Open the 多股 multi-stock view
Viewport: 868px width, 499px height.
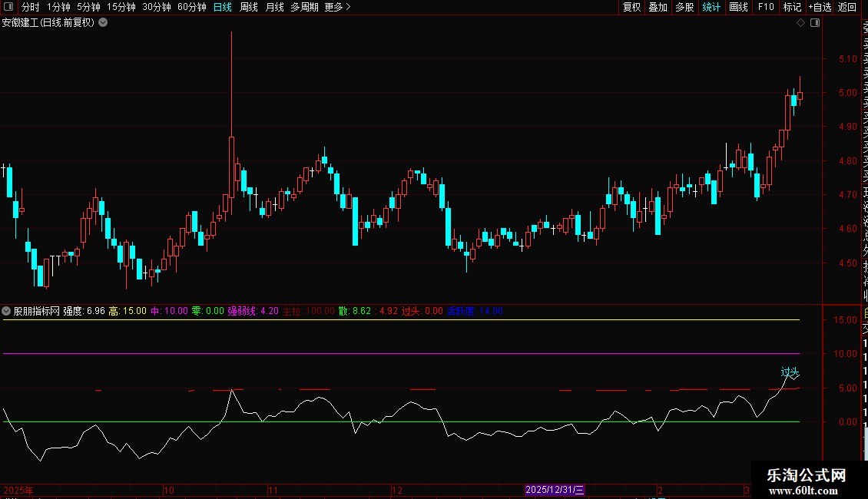click(684, 7)
